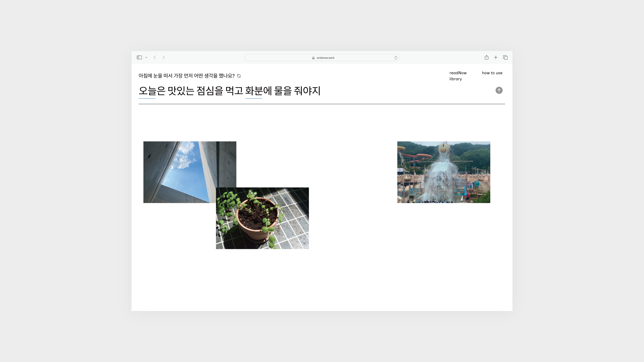Open the readNow link
The image size is (644, 362).
pyautogui.click(x=458, y=73)
